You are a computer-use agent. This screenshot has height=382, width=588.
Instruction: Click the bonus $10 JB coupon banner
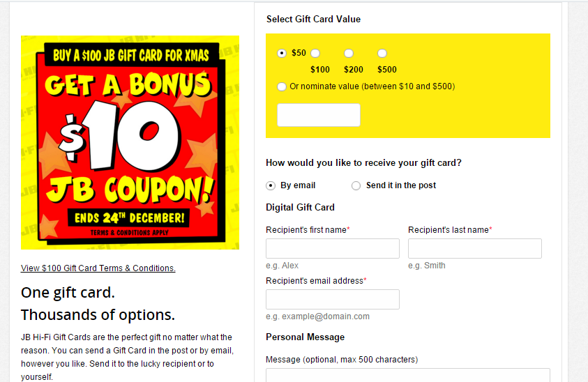coord(130,142)
